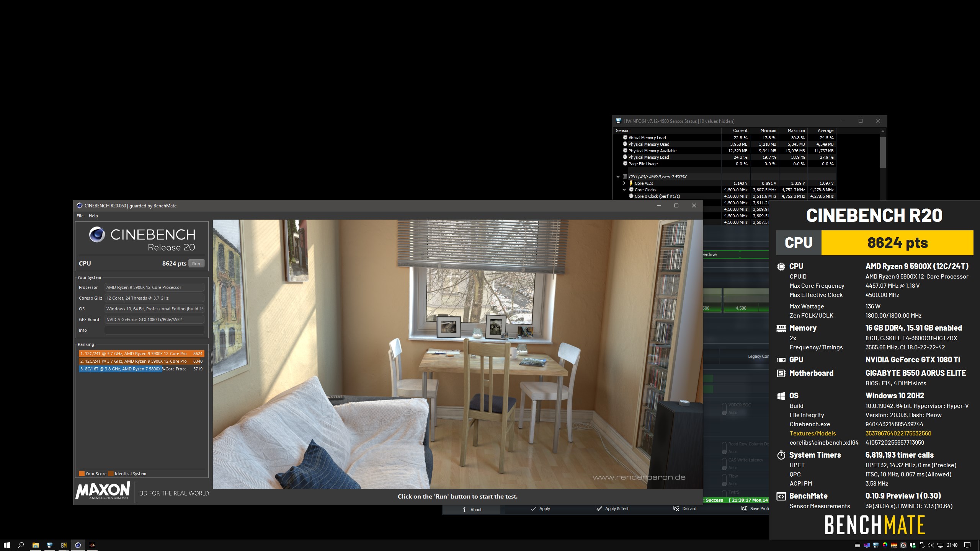Open the Help menu in Cinebench

93,216
